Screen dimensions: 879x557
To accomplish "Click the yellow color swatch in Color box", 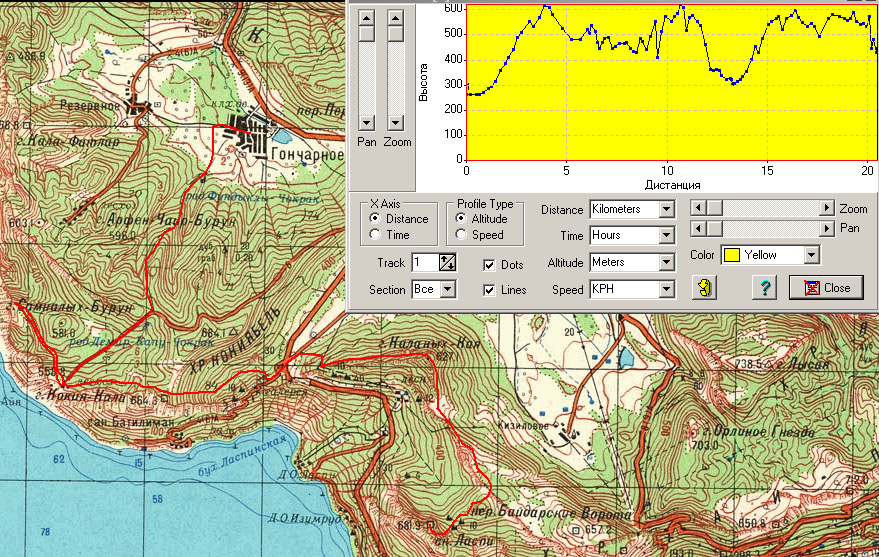I will coord(732,255).
